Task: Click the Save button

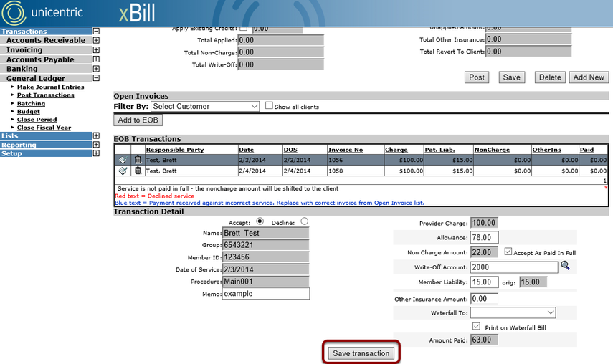Action: click(511, 77)
